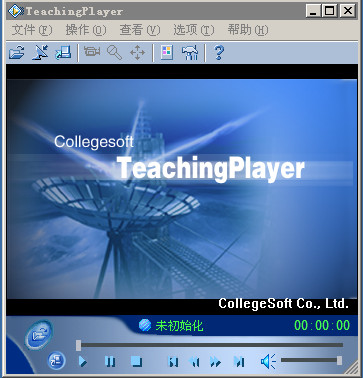This screenshot has width=363, height=378.
Task: Close the TeachingPlayer window
Action: pyautogui.click(x=348, y=11)
